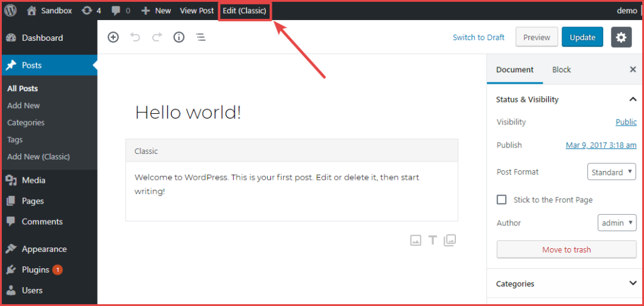Screen dimensions: 644x306
Task: Check Stick to the Front Page
Action: click(x=501, y=200)
